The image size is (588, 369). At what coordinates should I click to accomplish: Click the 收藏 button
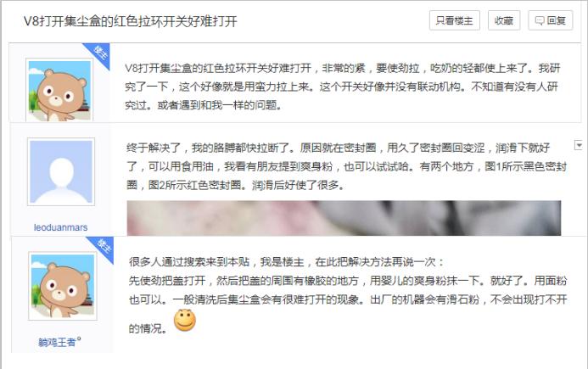tap(504, 20)
